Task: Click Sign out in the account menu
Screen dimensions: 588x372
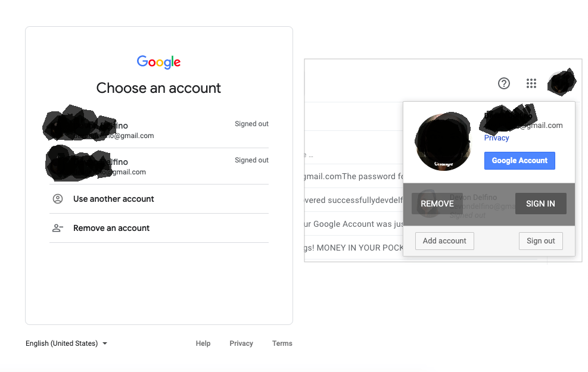Action: pos(540,241)
